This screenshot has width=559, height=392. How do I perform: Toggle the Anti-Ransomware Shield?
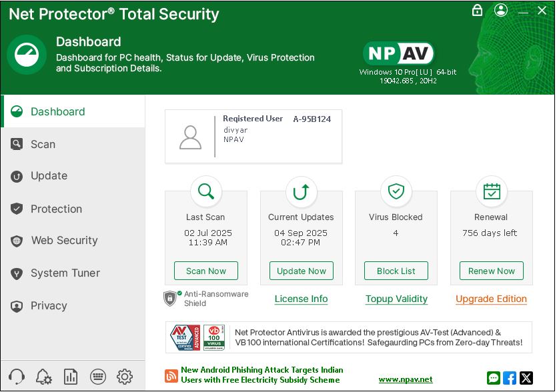point(171,298)
